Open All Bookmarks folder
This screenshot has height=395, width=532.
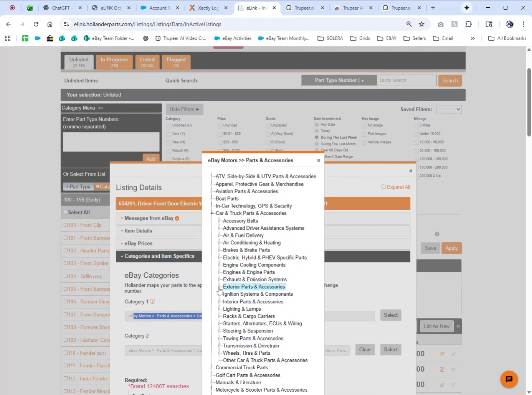507,38
